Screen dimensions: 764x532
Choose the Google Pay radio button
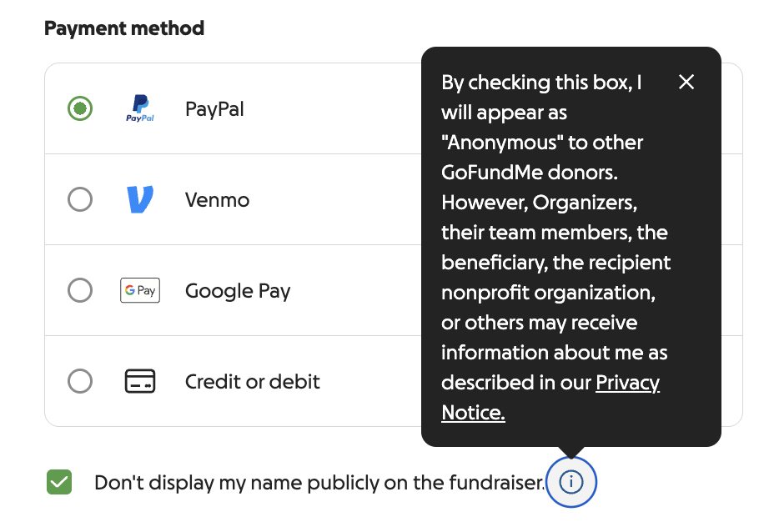point(80,290)
